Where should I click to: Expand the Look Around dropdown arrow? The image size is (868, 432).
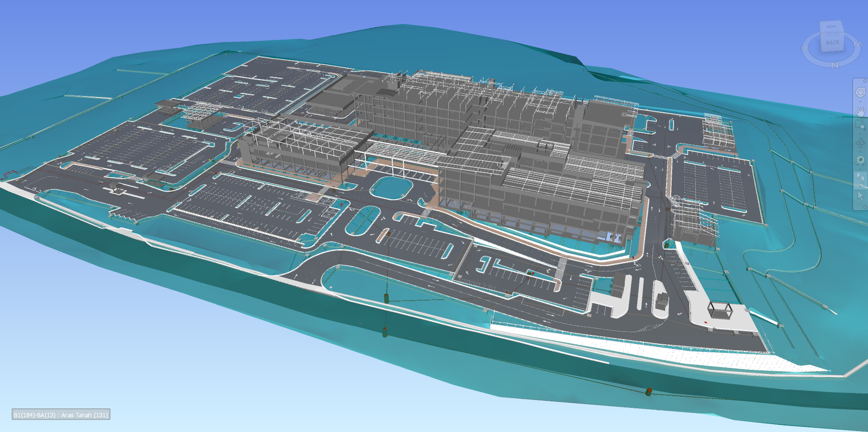point(861,169)
